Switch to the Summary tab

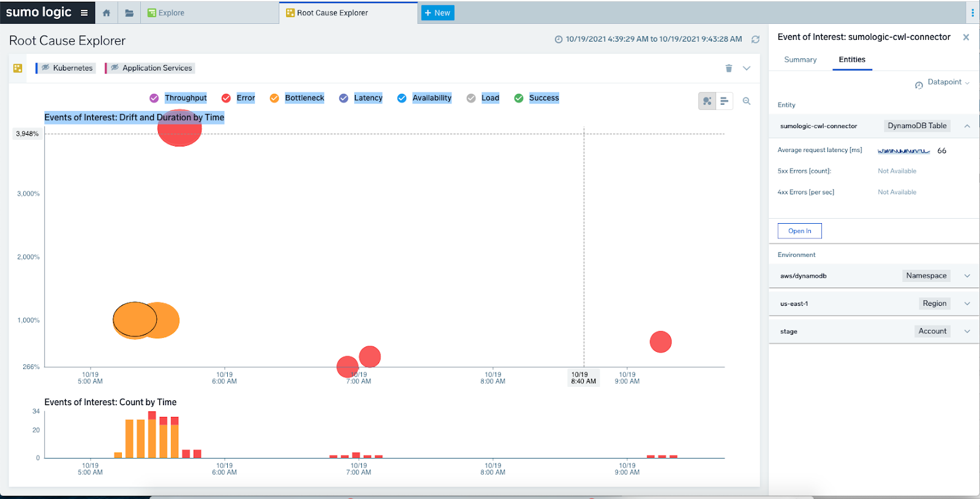[x=801, y=59]
